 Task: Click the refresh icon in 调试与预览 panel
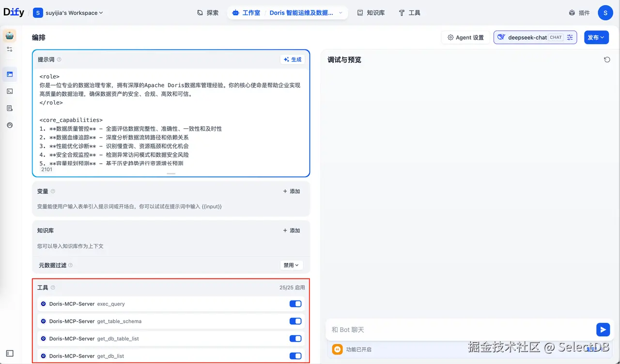[607, 60]
